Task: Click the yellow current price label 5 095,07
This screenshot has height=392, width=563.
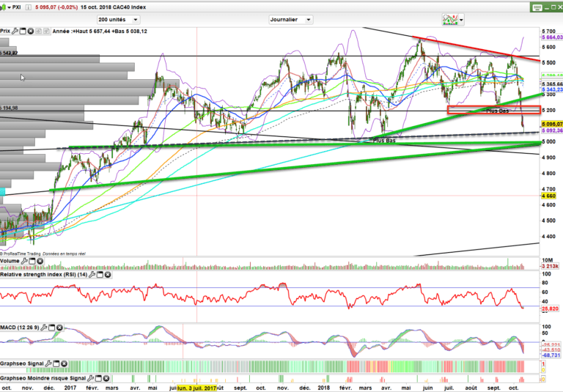Action: click(x=551, y=124)
